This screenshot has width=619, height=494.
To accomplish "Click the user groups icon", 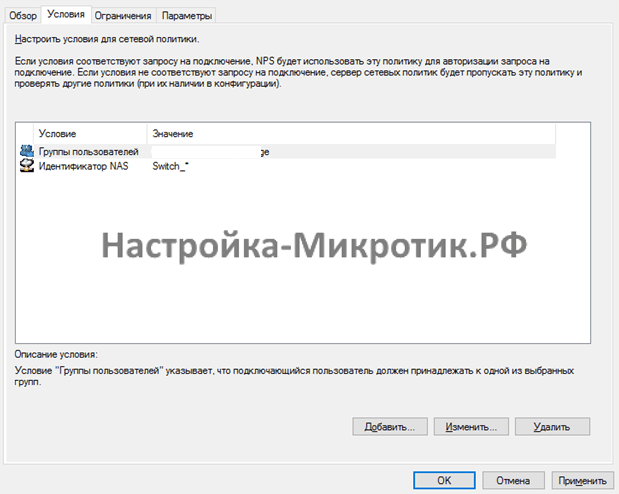I will click(x=26, y=151).
